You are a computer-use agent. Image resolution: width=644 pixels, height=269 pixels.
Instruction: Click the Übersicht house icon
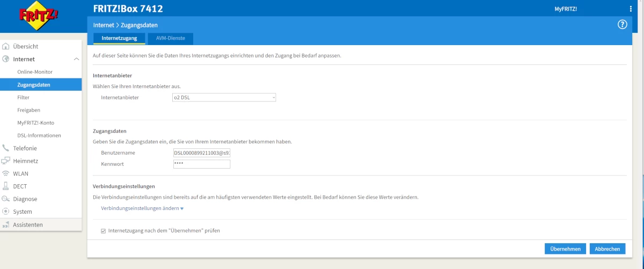[6, 46]
